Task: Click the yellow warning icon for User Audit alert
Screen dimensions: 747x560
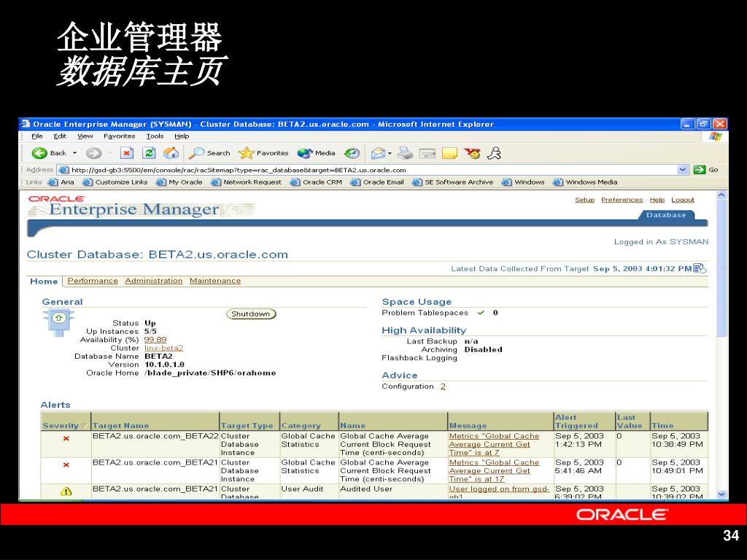Action: (66, 491)
